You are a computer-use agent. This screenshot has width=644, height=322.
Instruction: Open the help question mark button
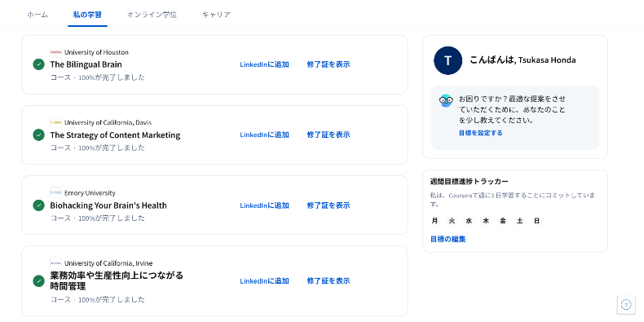[x=626, y=304]
